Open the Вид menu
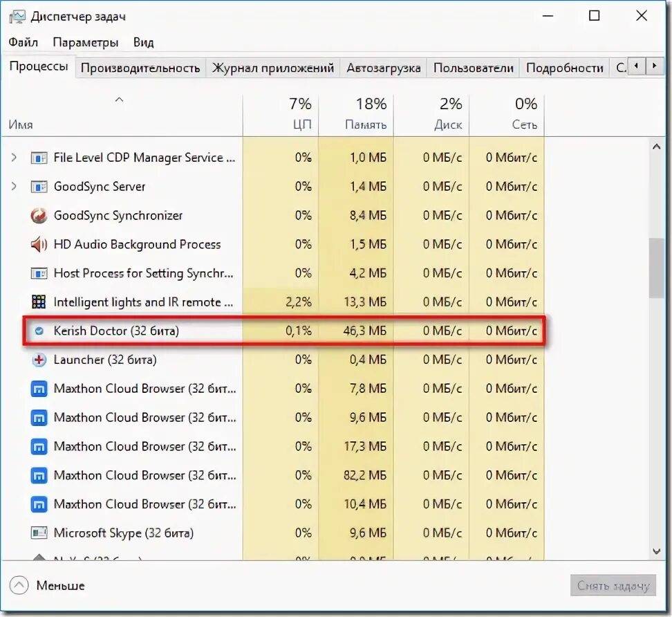The image size is (672, 617). tap(143, 42)
